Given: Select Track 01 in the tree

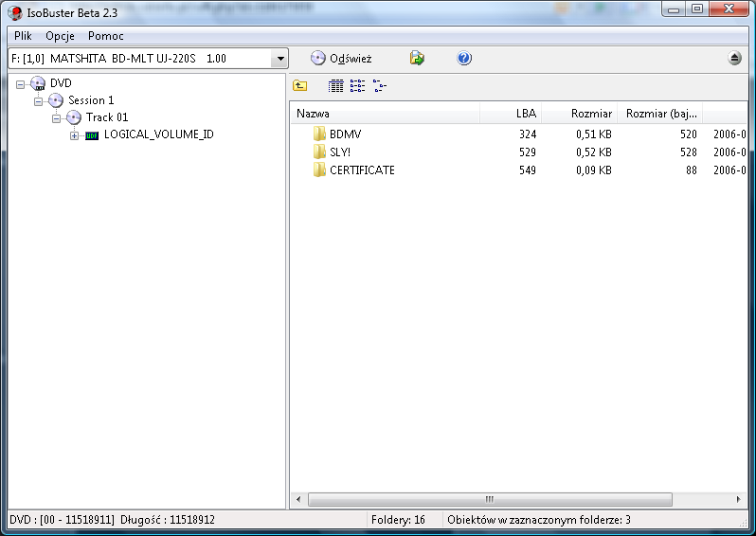Looking at the screenshot, I should 107,117.
